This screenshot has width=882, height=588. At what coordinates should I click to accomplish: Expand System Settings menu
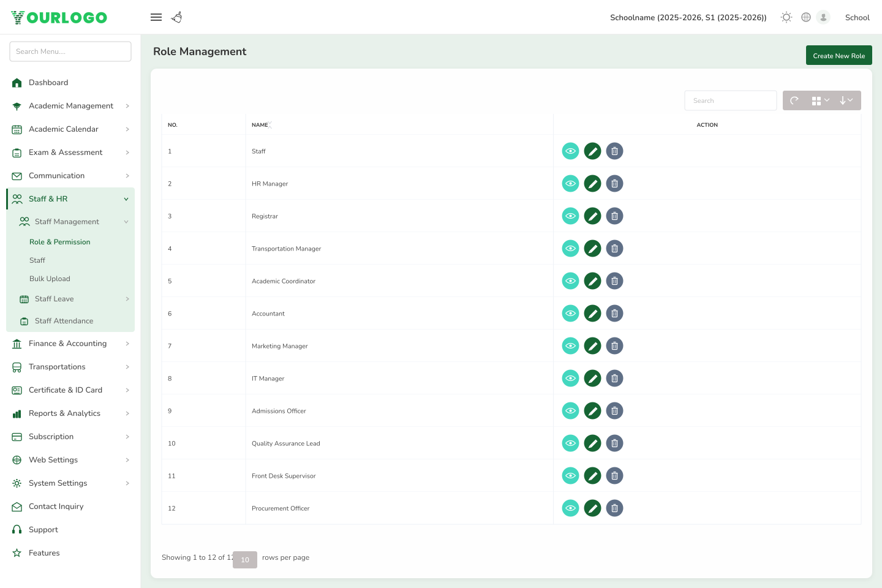point(70,483)
